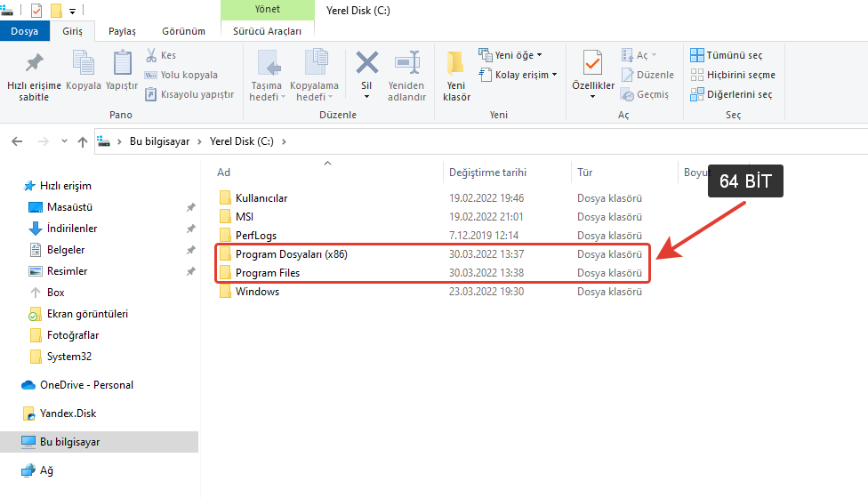868x498 pixels.
Task: Click the Kopyala icon in ribbon
Action: pos(84,64)
